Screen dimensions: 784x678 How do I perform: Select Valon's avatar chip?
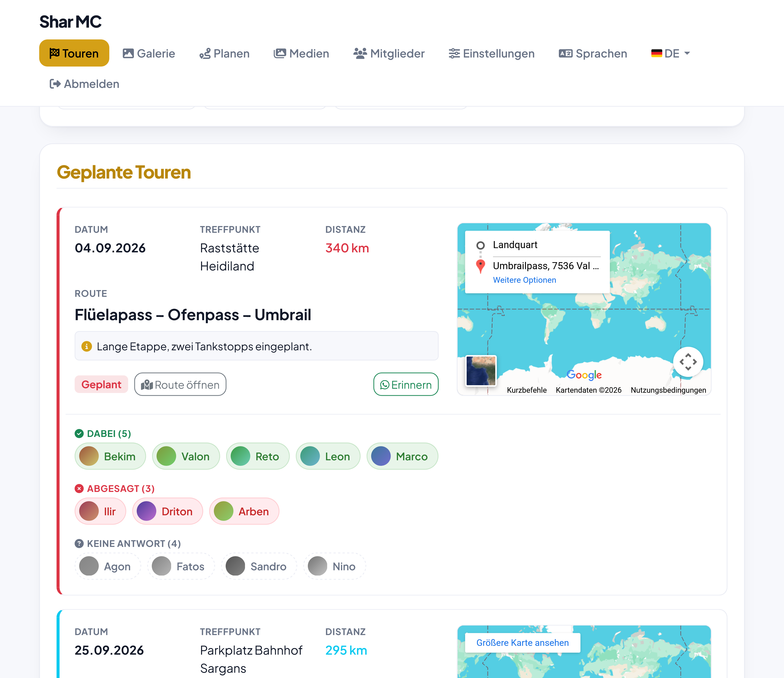coord(186,456)
